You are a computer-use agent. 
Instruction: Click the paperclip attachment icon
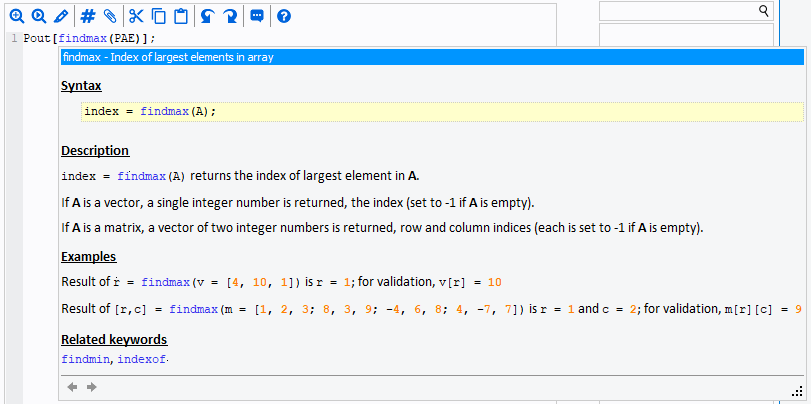(x=110, y=17)
